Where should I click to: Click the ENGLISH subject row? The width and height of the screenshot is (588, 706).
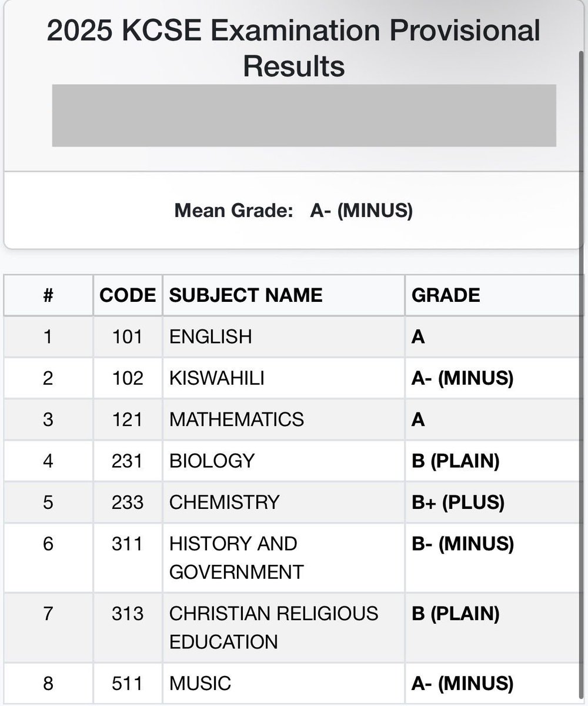pos(293,337)
